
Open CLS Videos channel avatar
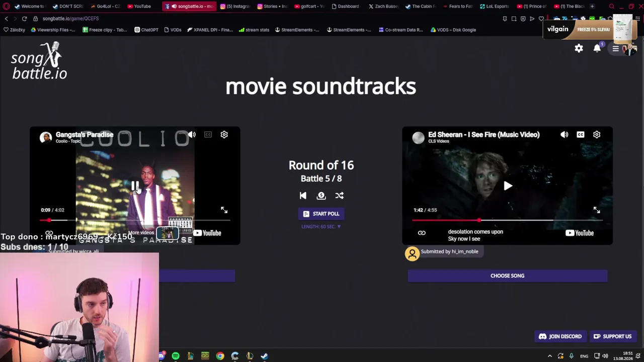[418, 137]
